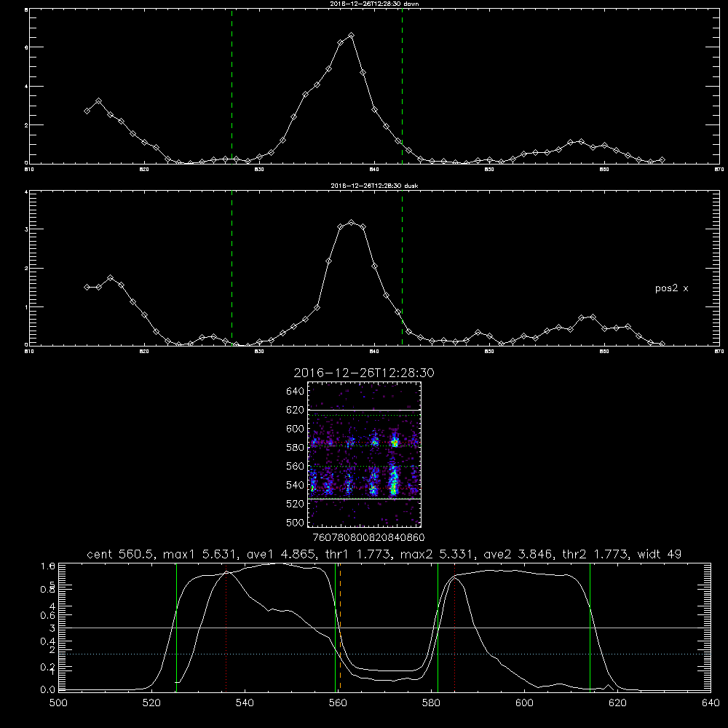Click the y-axis label 6 in dawn plot
728x728 pixels.
[x=26, y=47]
